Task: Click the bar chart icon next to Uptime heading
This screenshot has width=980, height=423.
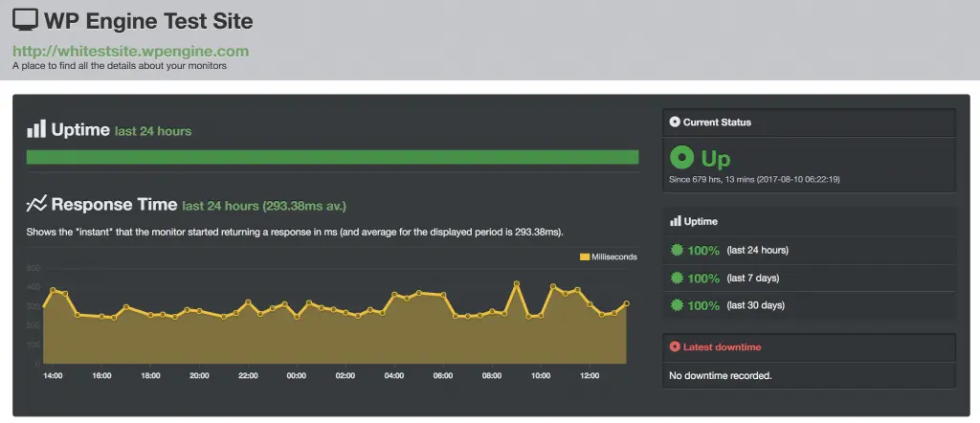Action: [36, 129]
